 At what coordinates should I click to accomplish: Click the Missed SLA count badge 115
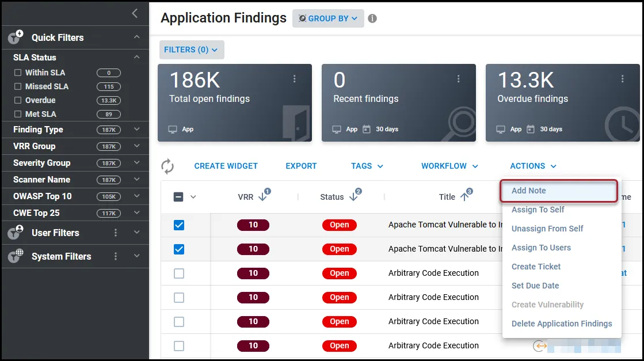(x=108, y=87)
